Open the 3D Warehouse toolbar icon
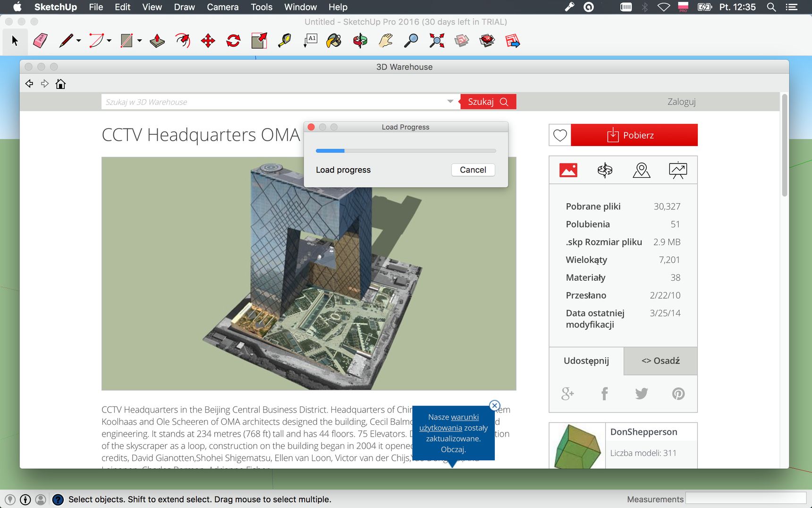Viewport: 812px width, 508px height. click(462, 41)
